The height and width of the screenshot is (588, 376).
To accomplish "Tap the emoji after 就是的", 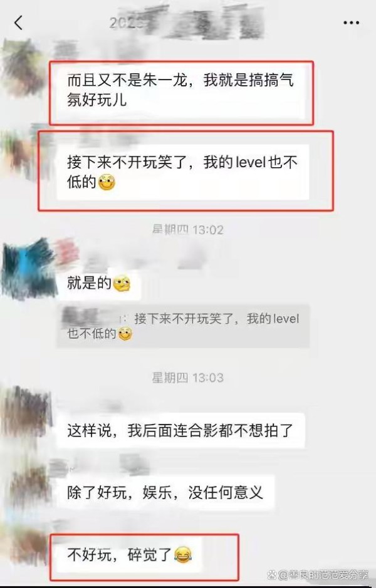I will point(122,284).
